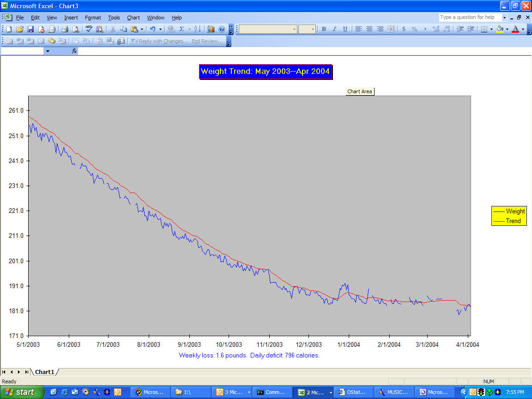
Task: Open Print Preview
Action: coord(76,30)
